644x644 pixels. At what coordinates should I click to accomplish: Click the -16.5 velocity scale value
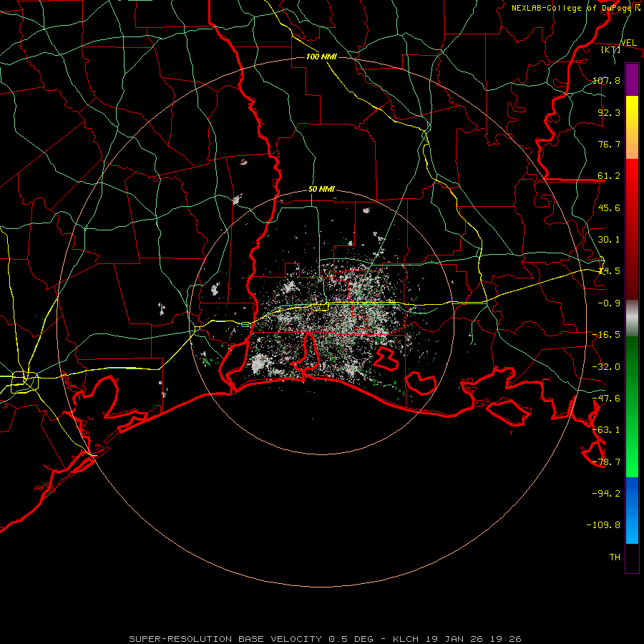click(x=606, y=335)
